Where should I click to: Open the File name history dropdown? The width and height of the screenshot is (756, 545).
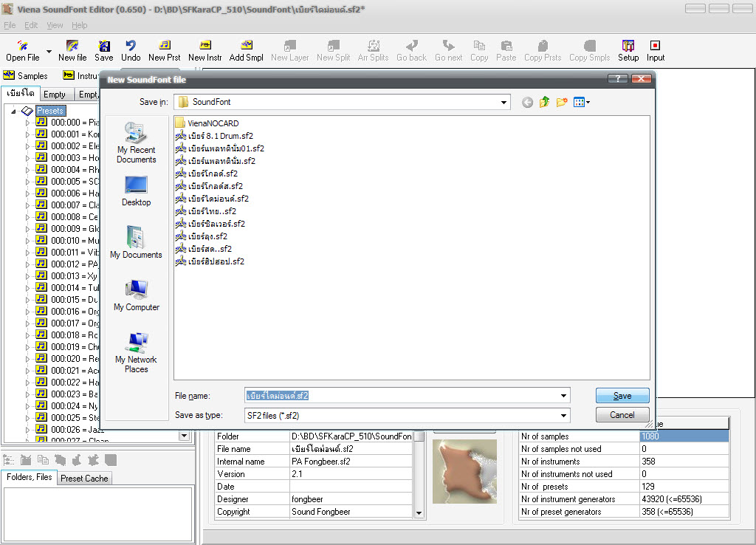point(563,396)
